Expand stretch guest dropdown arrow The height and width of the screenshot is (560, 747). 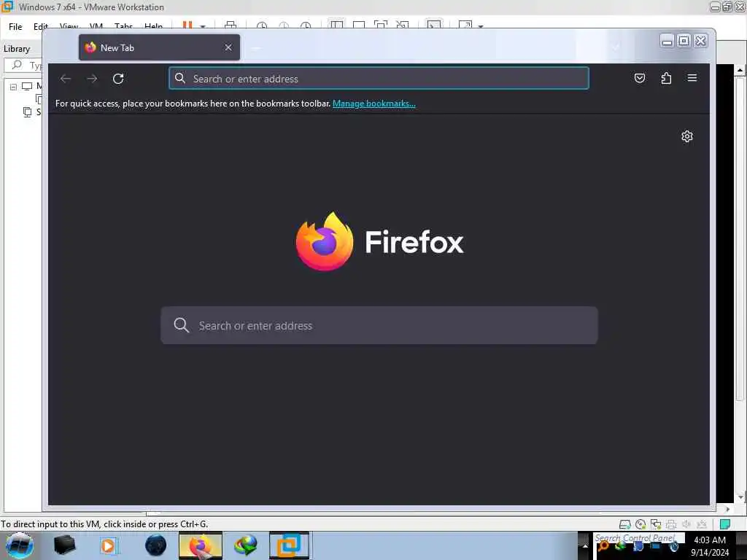(481, 26)
